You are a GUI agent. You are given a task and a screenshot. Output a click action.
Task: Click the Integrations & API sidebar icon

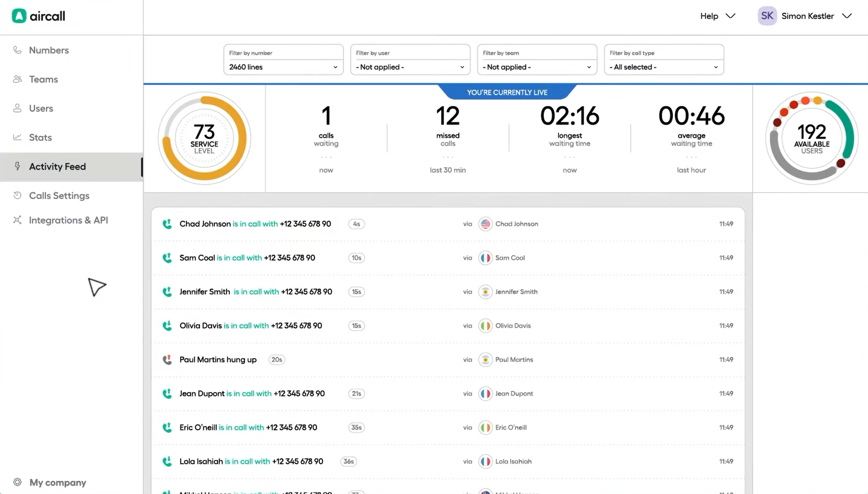click(x=17, y=220)
